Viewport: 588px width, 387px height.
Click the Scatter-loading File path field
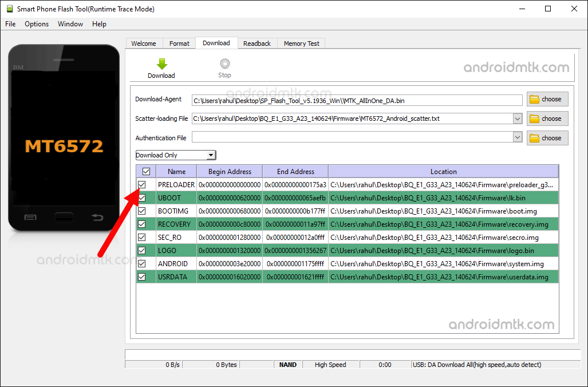353,119
